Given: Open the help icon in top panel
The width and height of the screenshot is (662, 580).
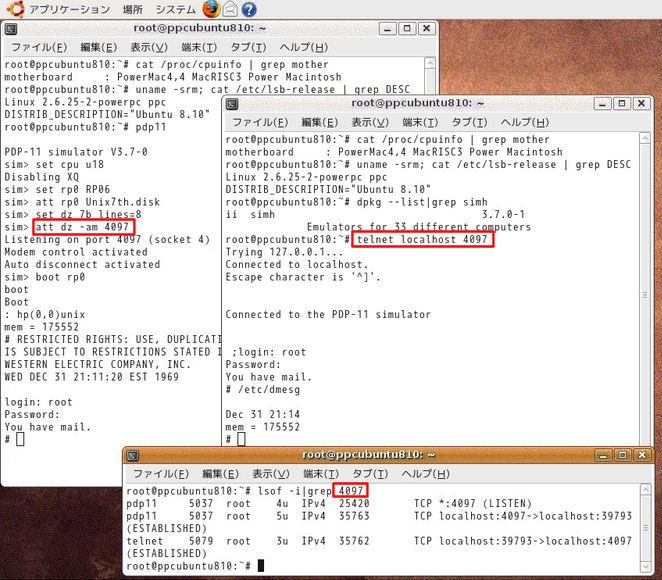Looking at the screenshot, I should 249,9.
